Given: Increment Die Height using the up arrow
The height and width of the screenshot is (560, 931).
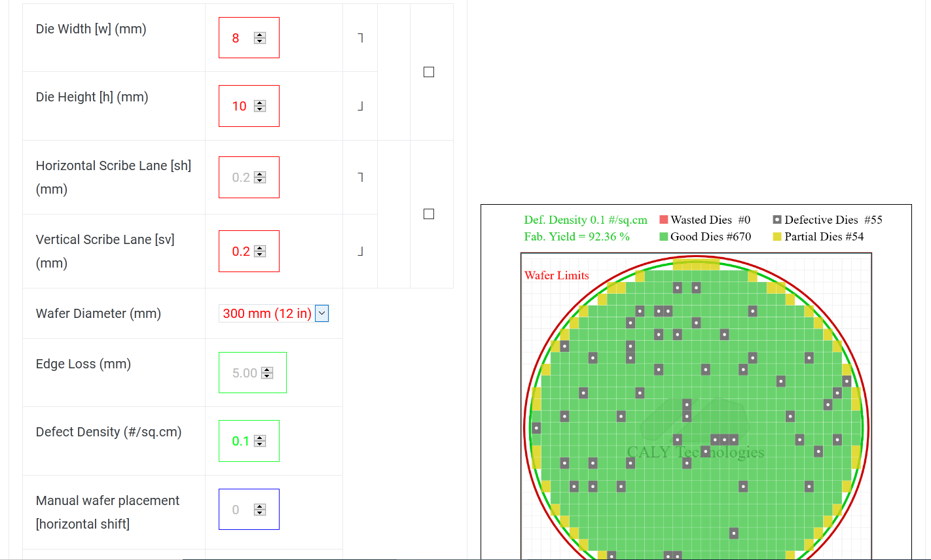Looking at the screenshot, I should pos(260,103).
